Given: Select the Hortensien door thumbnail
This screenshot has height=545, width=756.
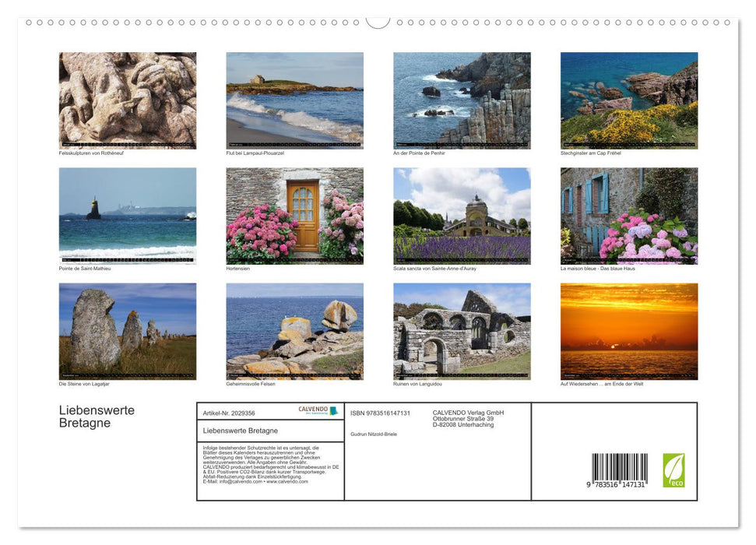Looking at the screenshot, I should (x=295, y=215).
